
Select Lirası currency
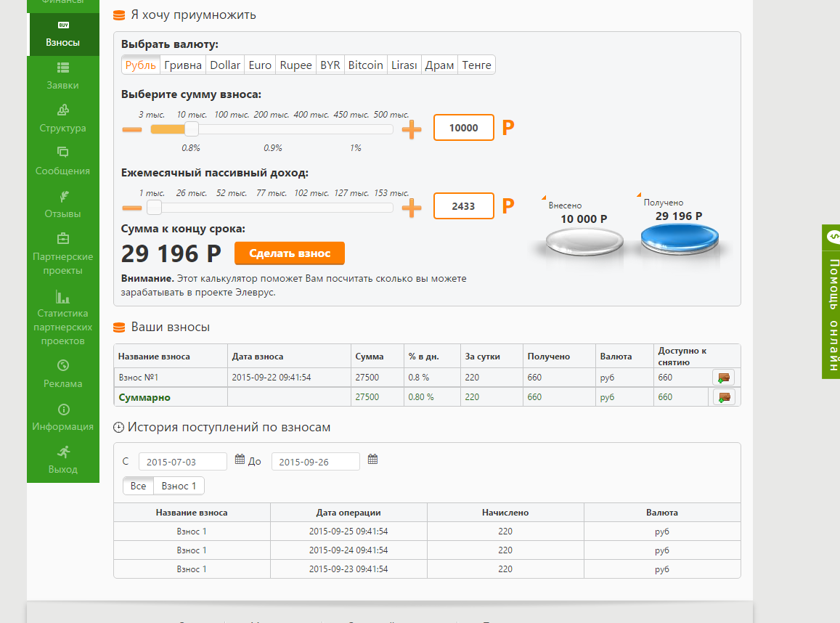[404, 65]
